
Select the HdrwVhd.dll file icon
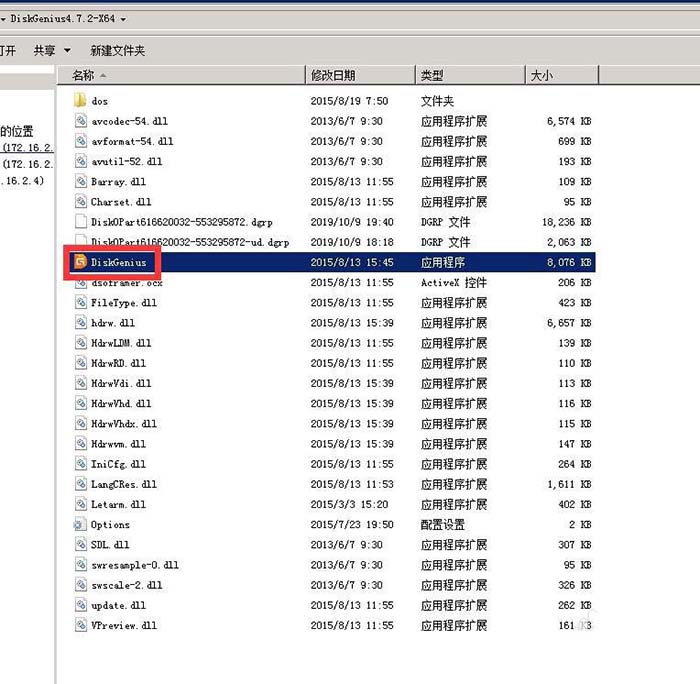click(80, 403)
